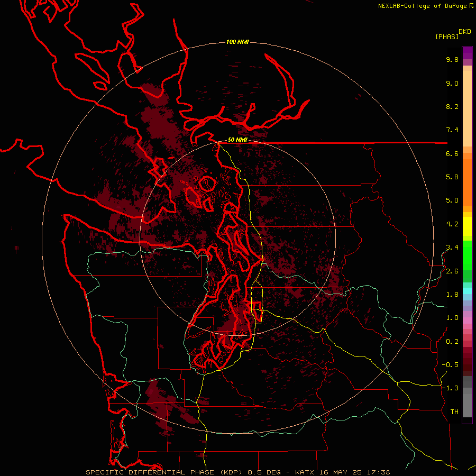Click the 2.6 colorbar value label

pyautogui.click(x=452, y=271)
